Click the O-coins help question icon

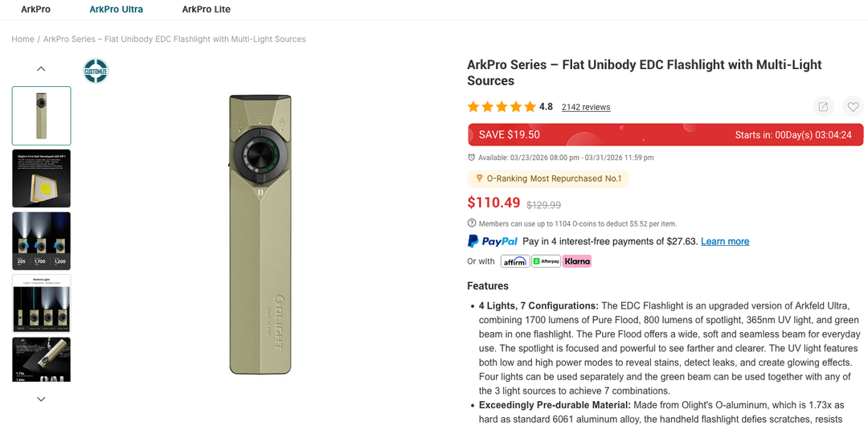tap(472, 223)
